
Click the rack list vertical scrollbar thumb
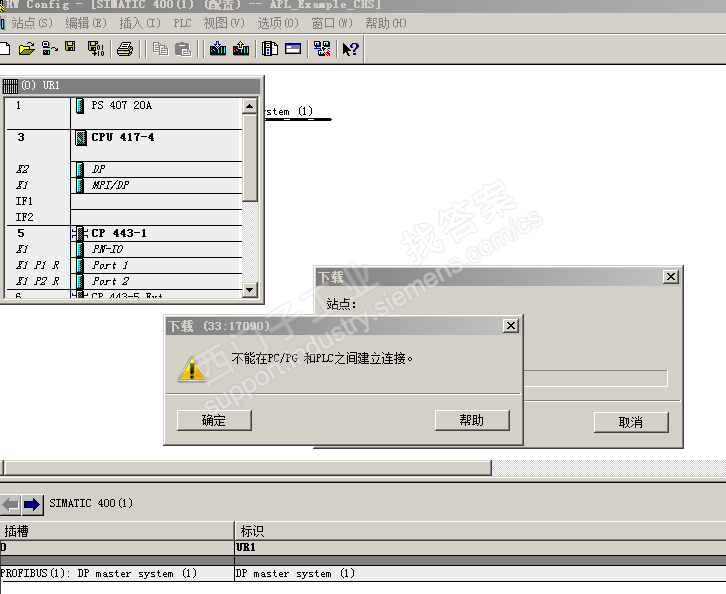coord(250,157)
